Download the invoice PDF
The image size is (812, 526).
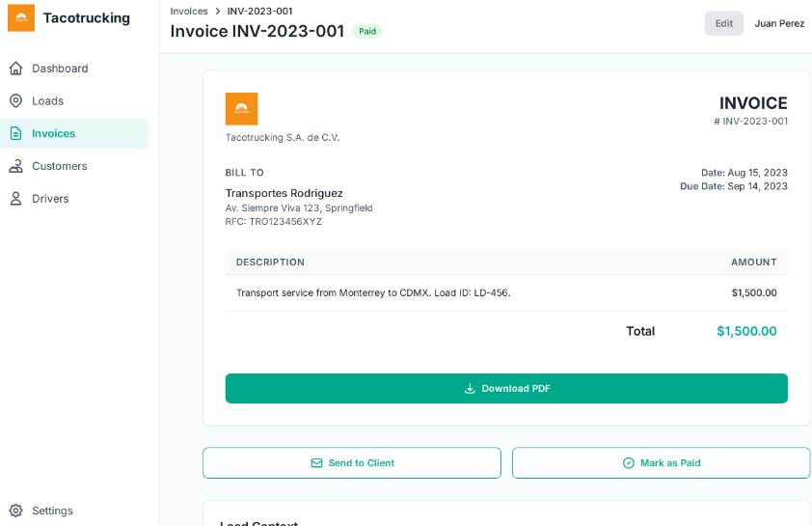pyautogui.click(x=506, y=388)
